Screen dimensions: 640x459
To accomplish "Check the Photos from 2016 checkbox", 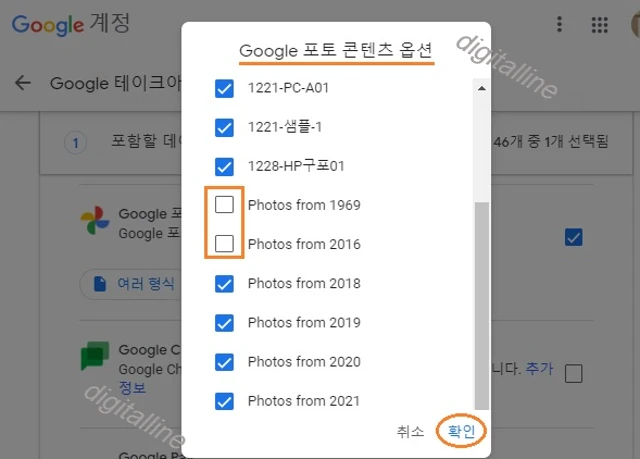I will click(x=224, y=244).
